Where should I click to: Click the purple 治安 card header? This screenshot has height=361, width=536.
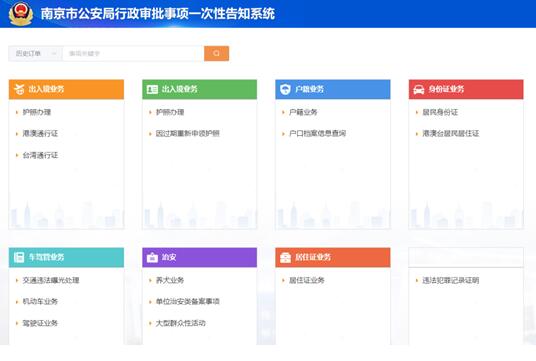(x=200, y=257)
